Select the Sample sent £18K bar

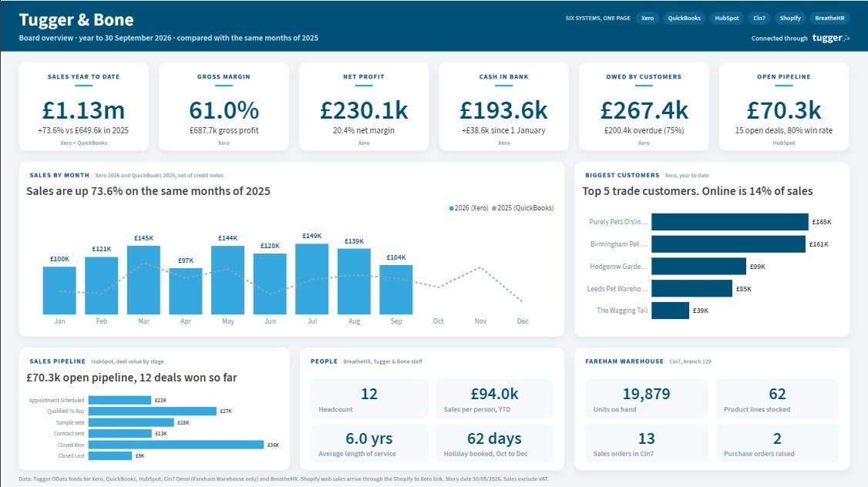[x=131, y=422]
